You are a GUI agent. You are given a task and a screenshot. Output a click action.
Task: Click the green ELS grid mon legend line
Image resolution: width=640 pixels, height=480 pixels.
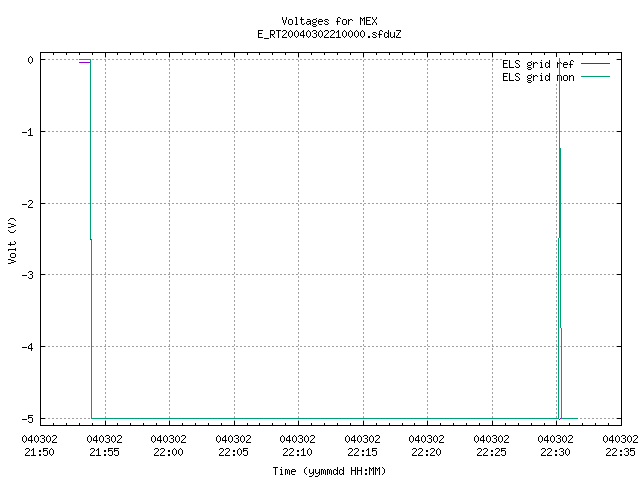click(596, 77)
